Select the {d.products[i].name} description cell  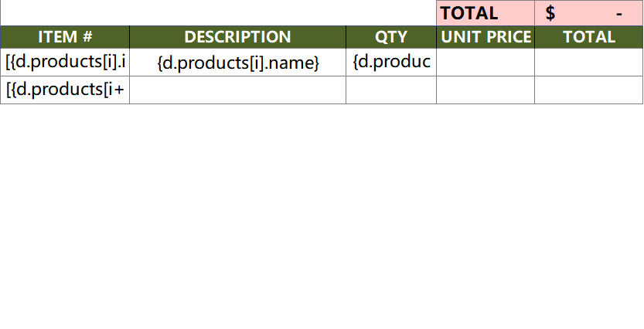coord(237,63)
